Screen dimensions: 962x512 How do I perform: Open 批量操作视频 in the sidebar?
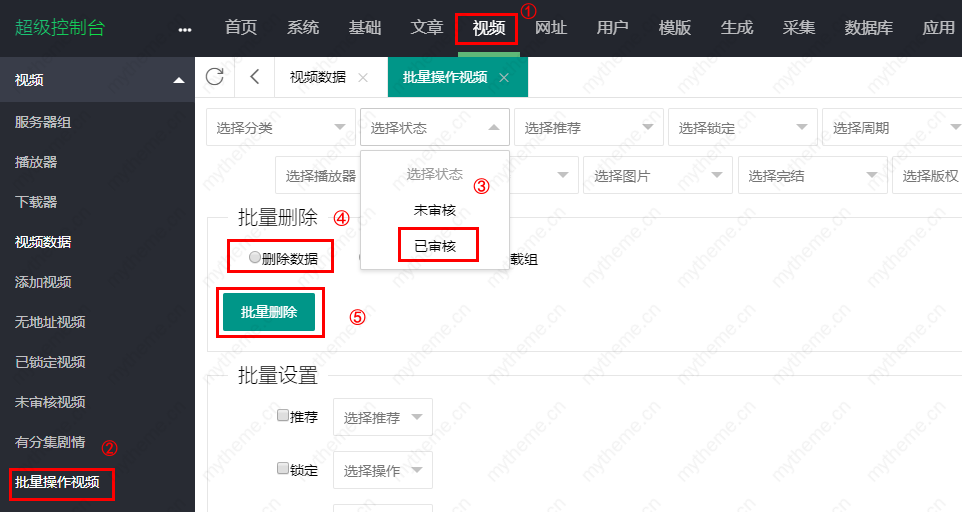[x=58, y=483]
